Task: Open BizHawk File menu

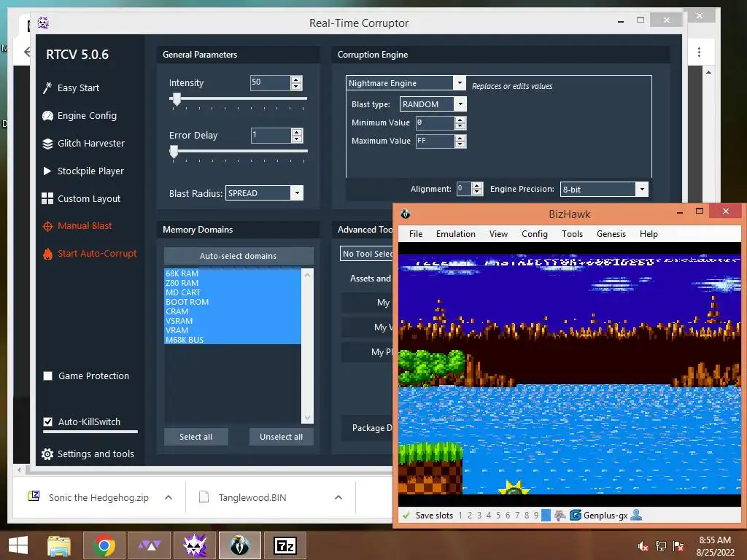Action: click(x=416, y=234)
